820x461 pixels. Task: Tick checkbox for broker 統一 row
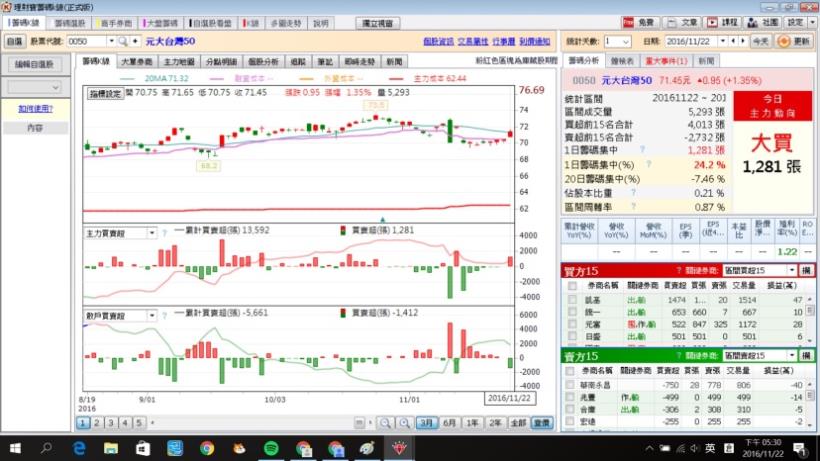click(572, 312)
